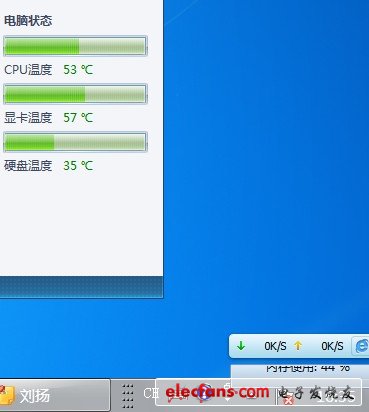Click the 硬盘温度 progress bar
Viewport: 369px width, 412px height.
pos(75,142)
